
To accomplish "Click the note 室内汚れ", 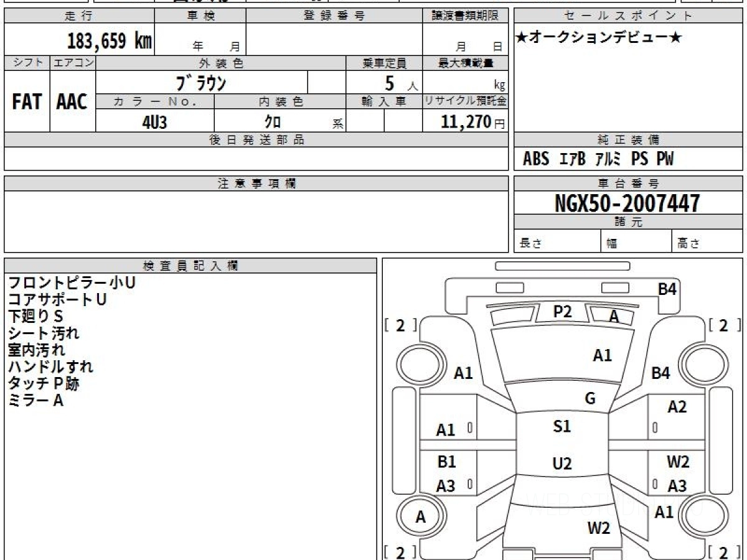I will [x=35, y=350].
